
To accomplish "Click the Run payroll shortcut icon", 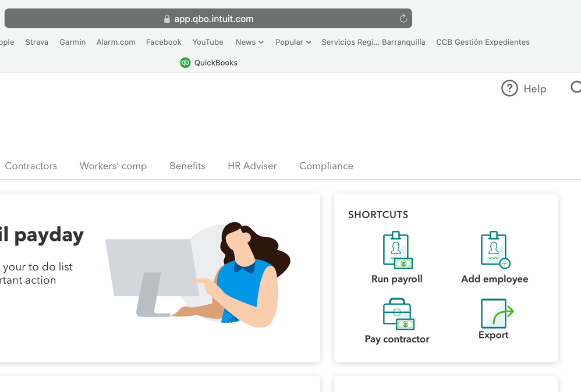I will (x=398, y=250).
